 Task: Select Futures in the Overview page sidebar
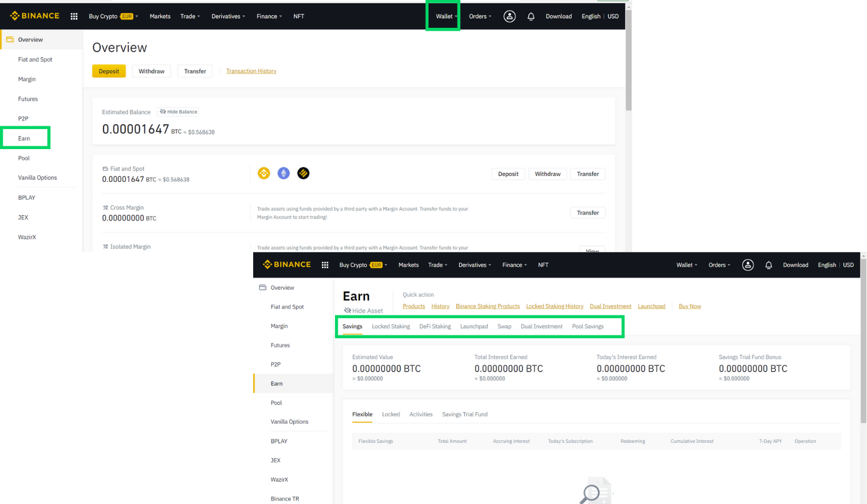pyautogui.click(x=28, y=99)
